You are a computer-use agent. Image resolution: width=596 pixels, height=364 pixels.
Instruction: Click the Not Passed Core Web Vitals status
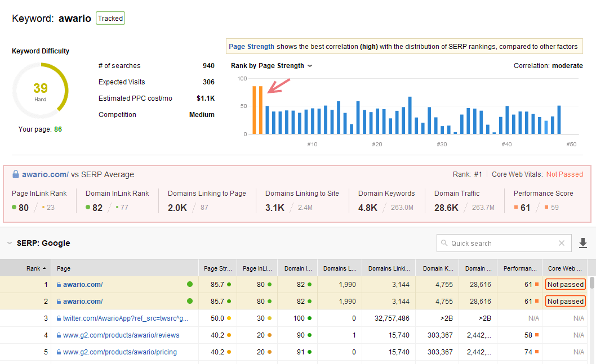(x=564, y=174)
